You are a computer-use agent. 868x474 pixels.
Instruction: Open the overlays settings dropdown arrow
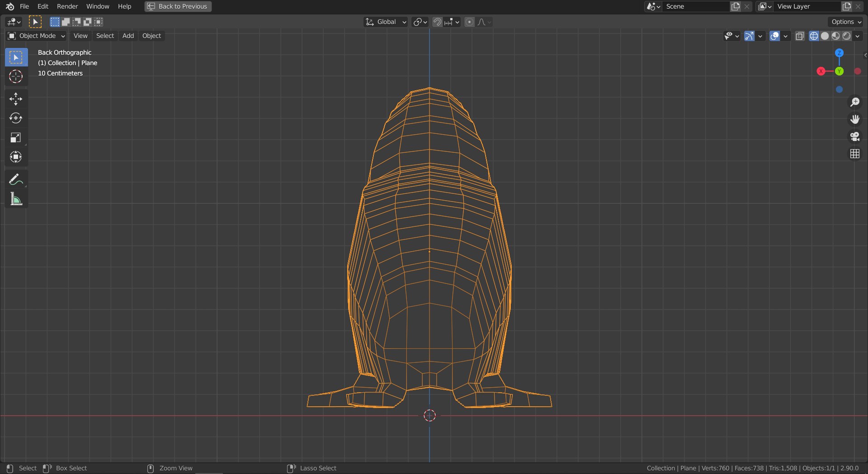tap(785, 36)
